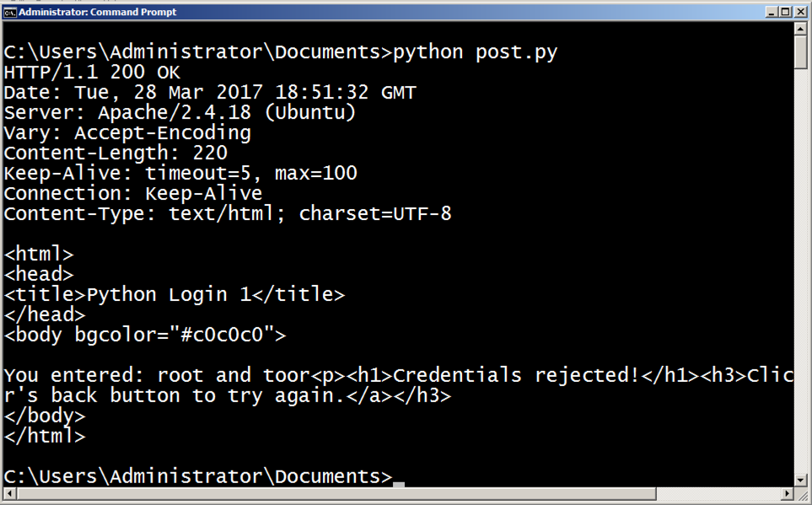
Task: Click the blinking cursor at the last prompt
Action: click(x=399, y=483)
